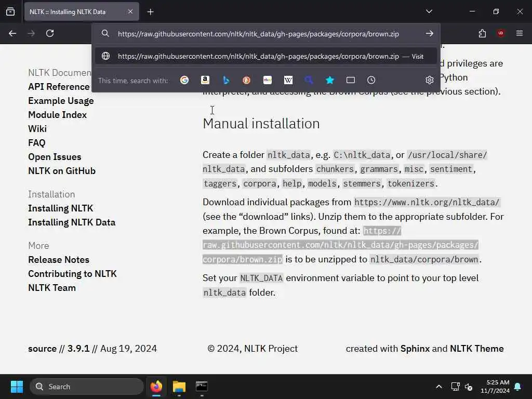The height and width of the screenshot is (399, 532).
Task: Click the blue magnifier search engine icon
Action: pos(309,80)
